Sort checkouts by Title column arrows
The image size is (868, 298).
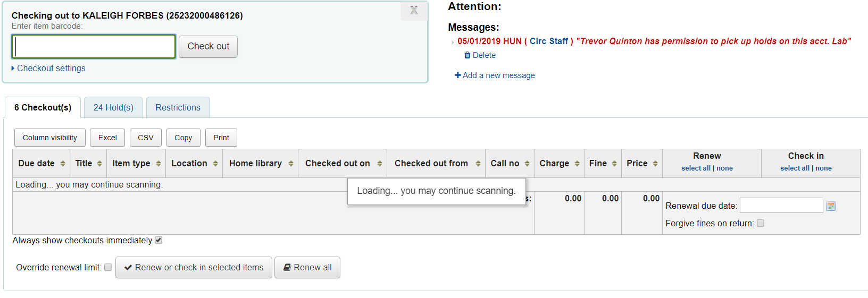tap(99, 164)
